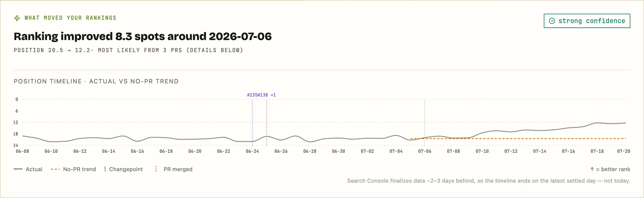Click the 06-24 date axis label
The image size is (644, 198).
coord(252,151)
